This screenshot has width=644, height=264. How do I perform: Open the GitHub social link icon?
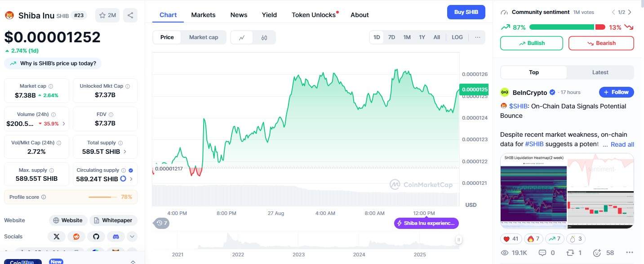96,236
